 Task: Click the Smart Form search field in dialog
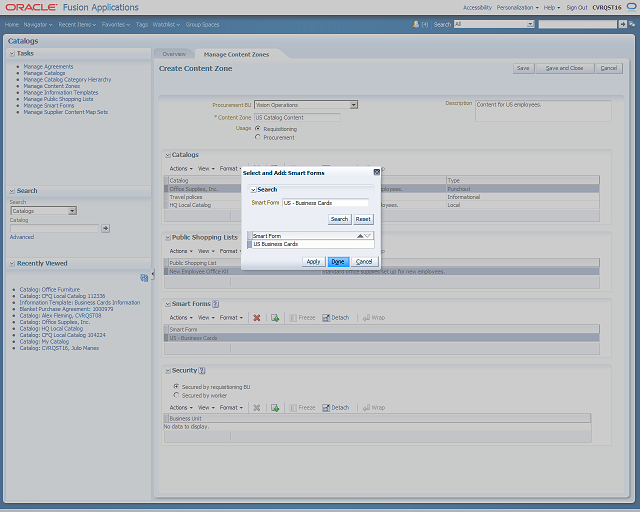tap(325, 203)
